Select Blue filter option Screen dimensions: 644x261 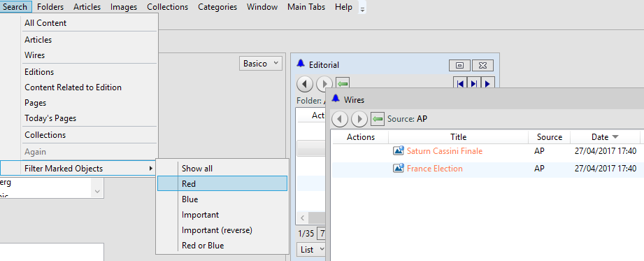pos(222,199)
